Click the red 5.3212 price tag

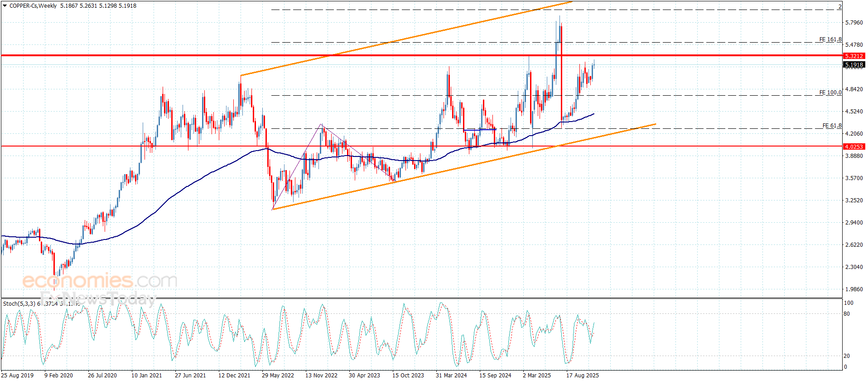(854, 56)
